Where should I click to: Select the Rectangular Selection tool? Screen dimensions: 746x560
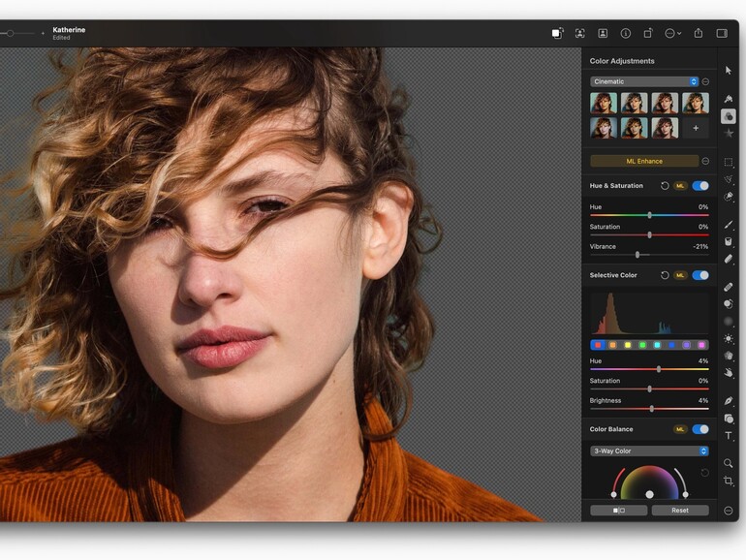click(728, 162)
